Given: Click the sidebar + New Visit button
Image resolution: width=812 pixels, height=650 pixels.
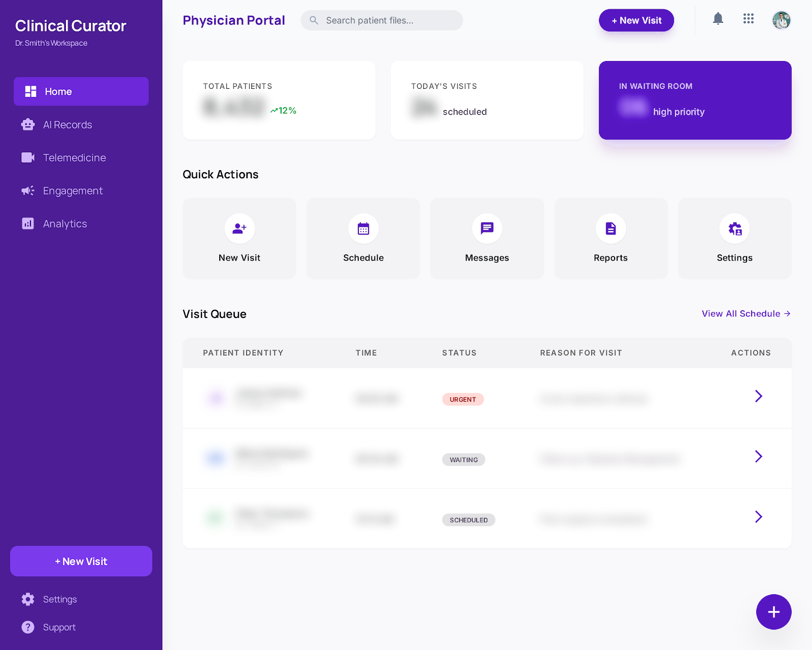Looking at the screenshot, I should (81, 561).
